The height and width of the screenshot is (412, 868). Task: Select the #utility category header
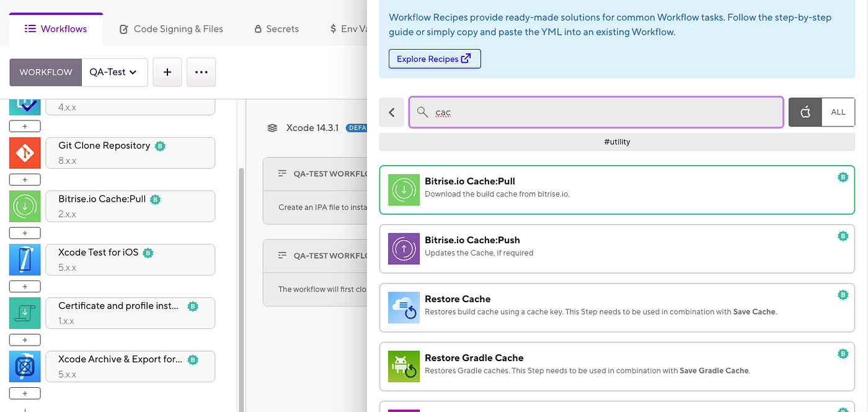tap(617, 141)
